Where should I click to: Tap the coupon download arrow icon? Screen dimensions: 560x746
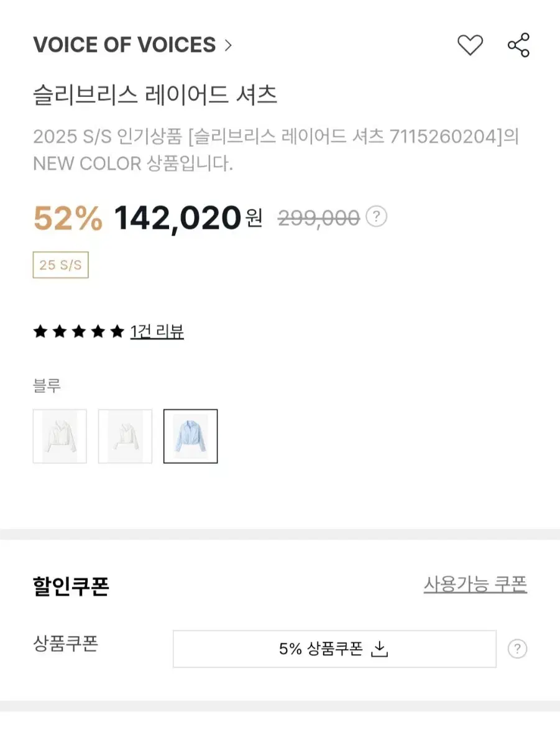pyautogui.click(x=379, y=649)
